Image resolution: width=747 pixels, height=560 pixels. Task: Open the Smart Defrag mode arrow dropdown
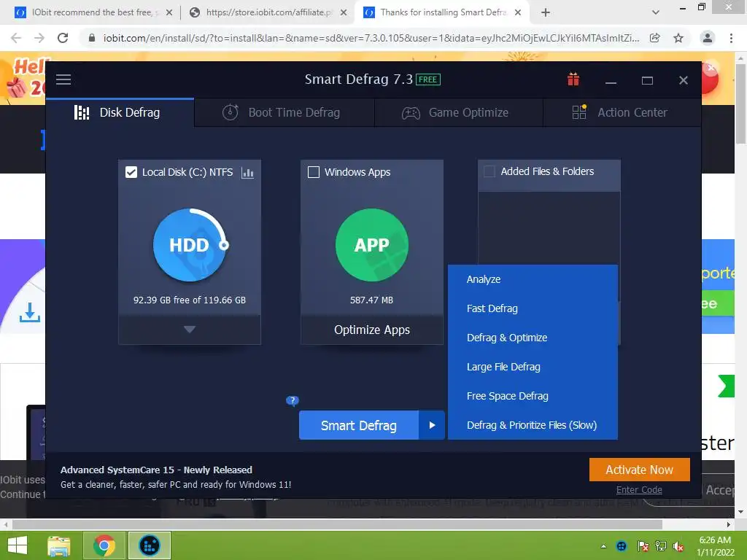coord(432,425)
